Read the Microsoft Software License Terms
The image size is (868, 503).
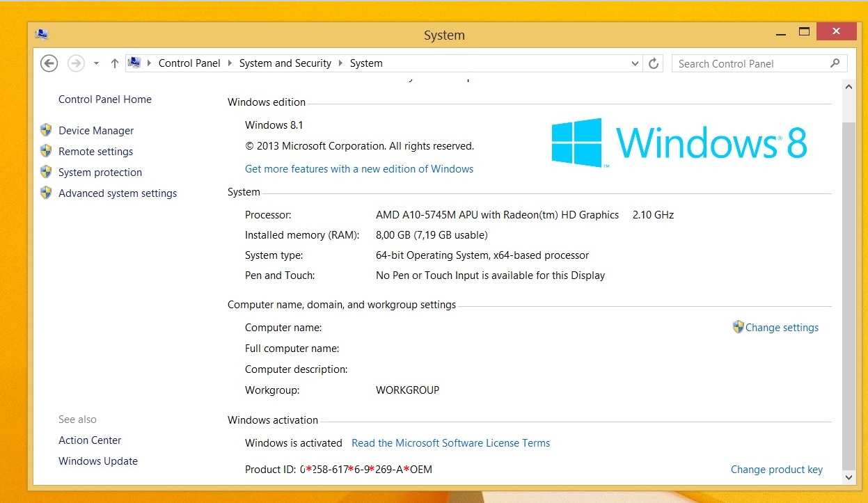(450, 443)
